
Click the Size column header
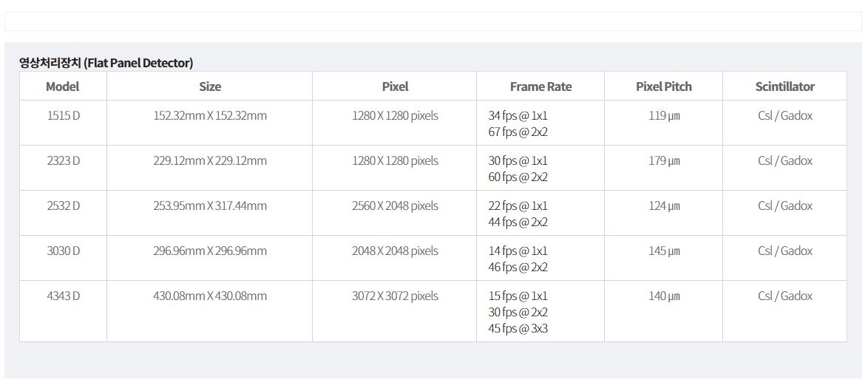click(x=210, y=86)
